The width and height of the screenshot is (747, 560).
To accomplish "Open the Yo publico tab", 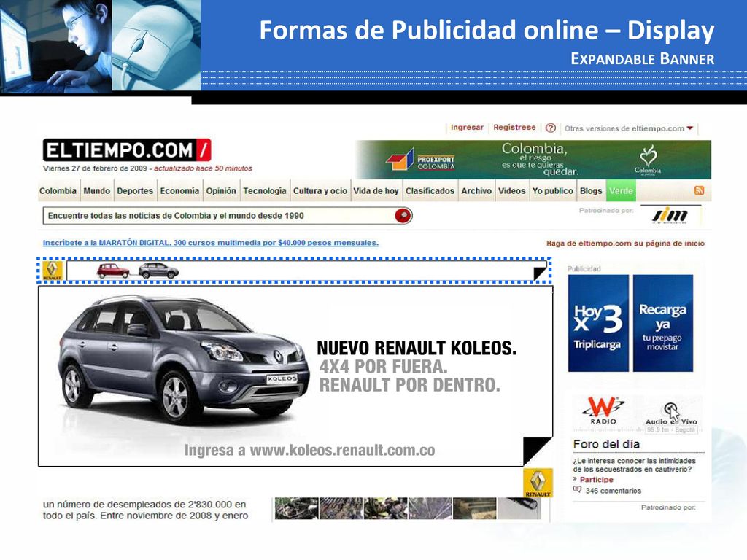I will pyautogui.click(x=553, y=191).
